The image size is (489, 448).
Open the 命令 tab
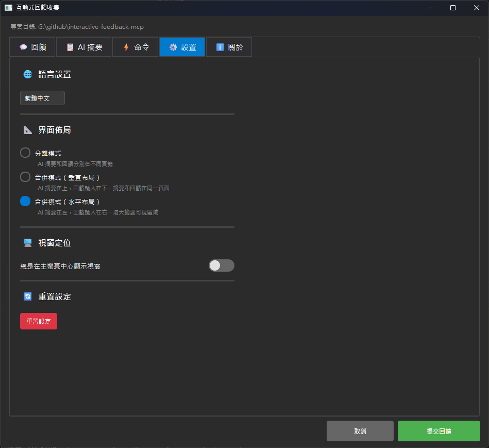click(135, 46)
